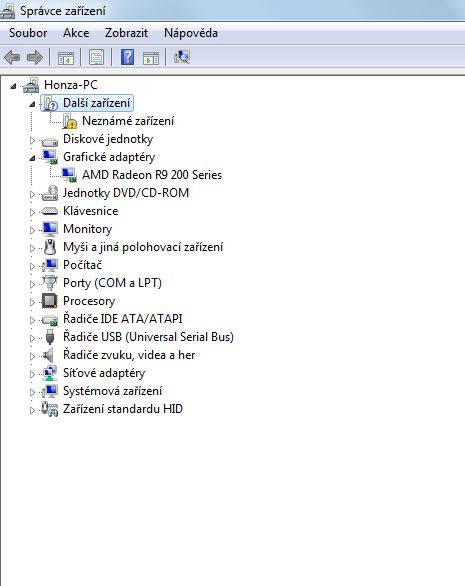Open the Akce menu
This screenshot has height=586, width=465.
coord(76,33)
